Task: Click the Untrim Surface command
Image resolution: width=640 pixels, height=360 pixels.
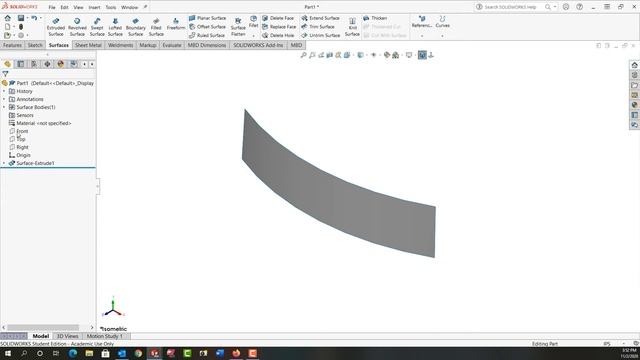Action: 321,35
